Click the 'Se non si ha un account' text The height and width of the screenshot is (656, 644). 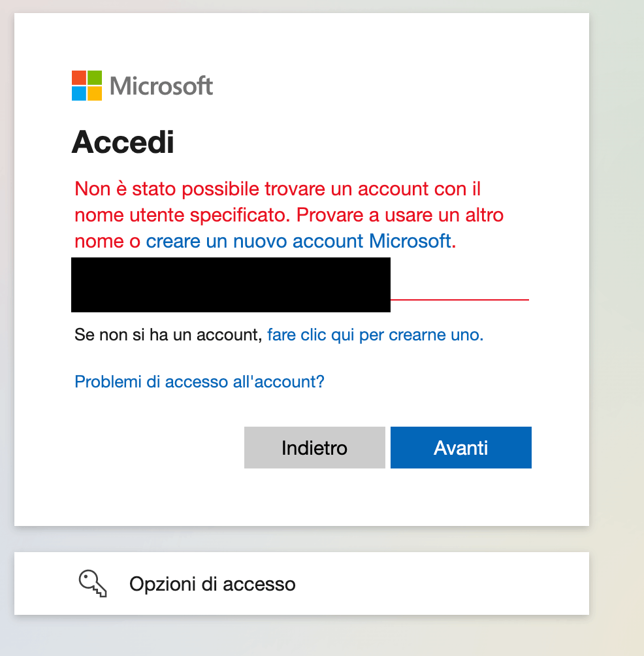168,335
